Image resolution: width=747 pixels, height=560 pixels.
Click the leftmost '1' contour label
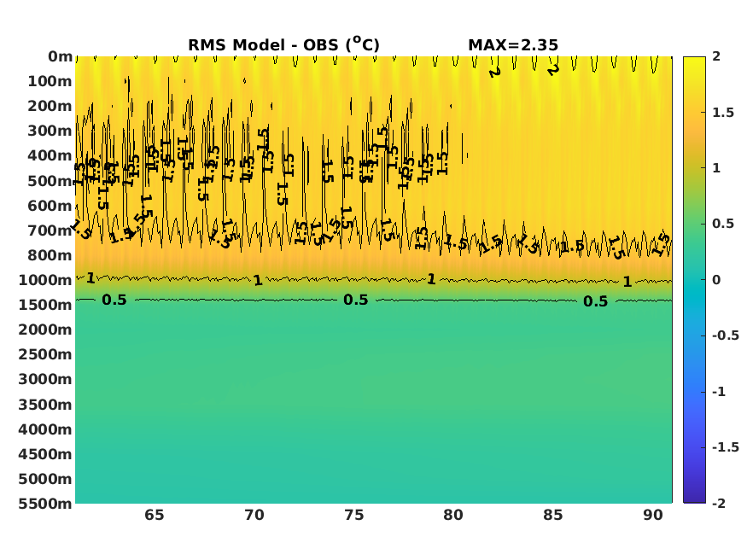point(90,278)
